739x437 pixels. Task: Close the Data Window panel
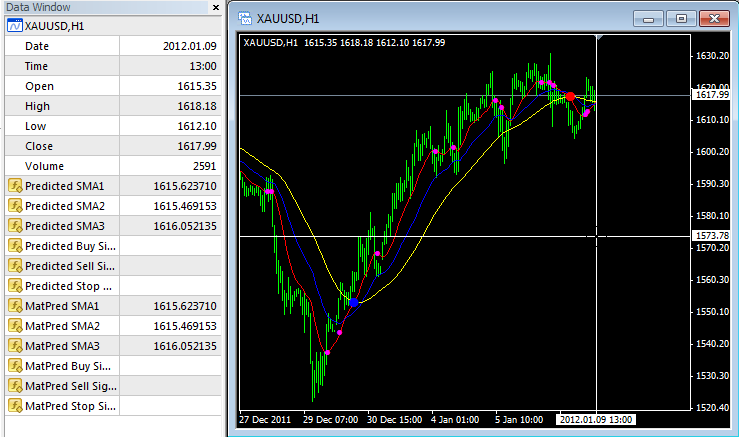(x=216, y=8)
